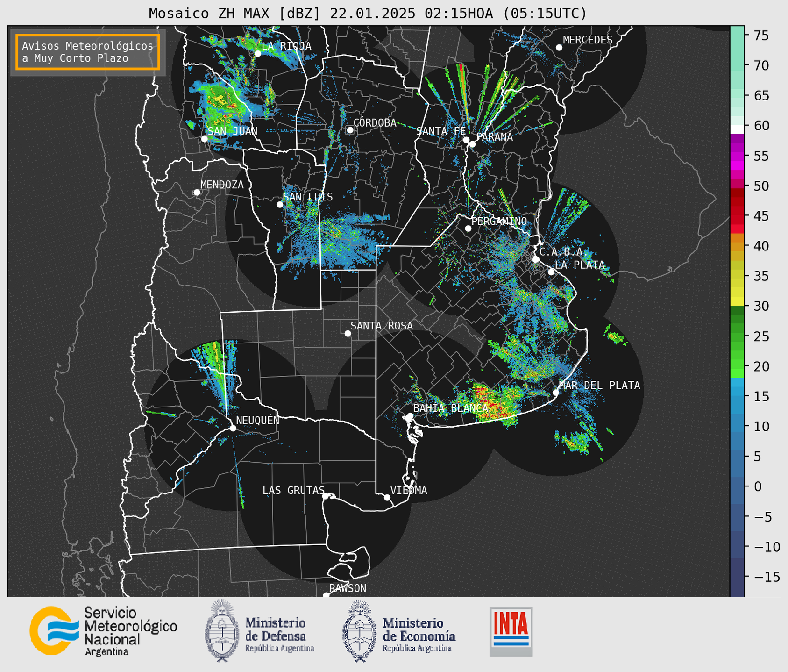Click the SAN JUAN city dot
This screenshot has width=788, height=672.
204,139
